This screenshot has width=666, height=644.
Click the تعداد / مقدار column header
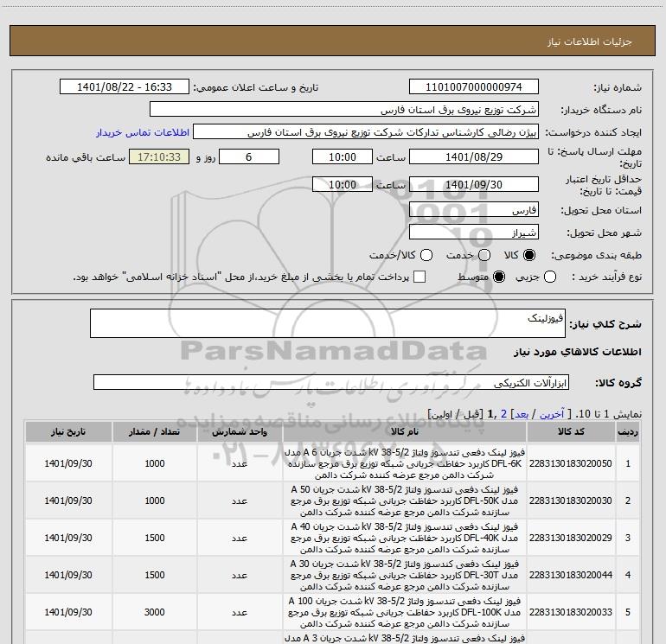[154, 431]
